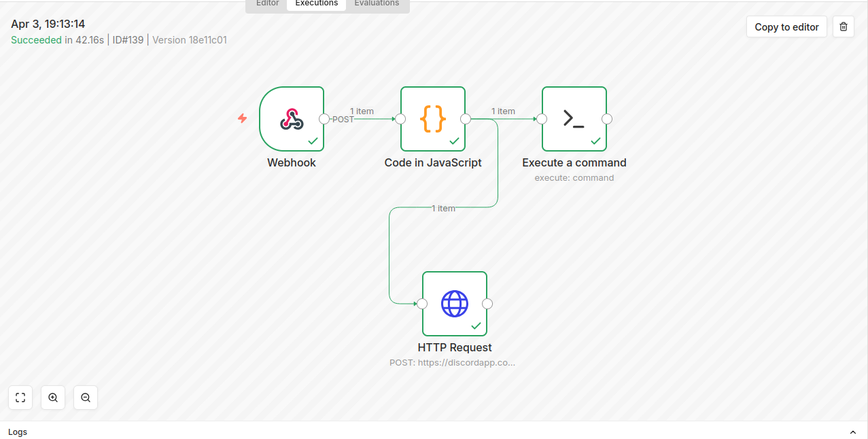Screen dimensions: 868x439
Task: Click the 'ID#139' execution id
Action: point(128,40)
